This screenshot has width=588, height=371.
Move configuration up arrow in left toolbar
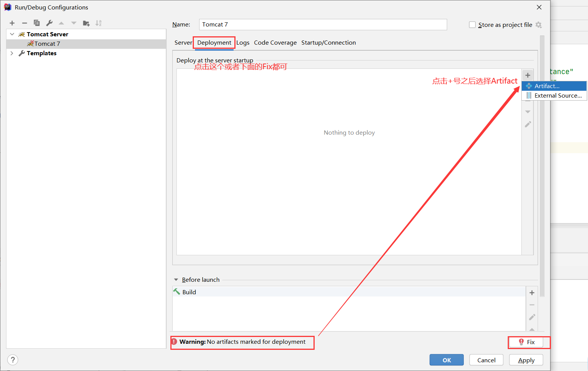click(61, 23)
